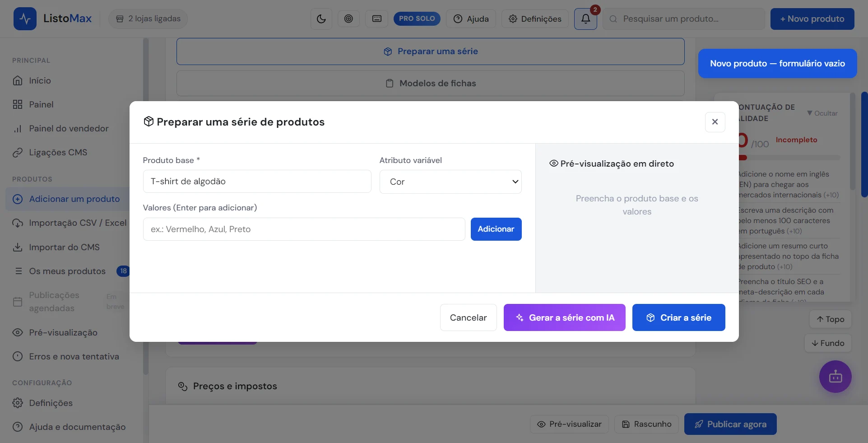The image size is (868, 443).
Task: Jump to Topo of the page
Action: click(x=831, y=319)
